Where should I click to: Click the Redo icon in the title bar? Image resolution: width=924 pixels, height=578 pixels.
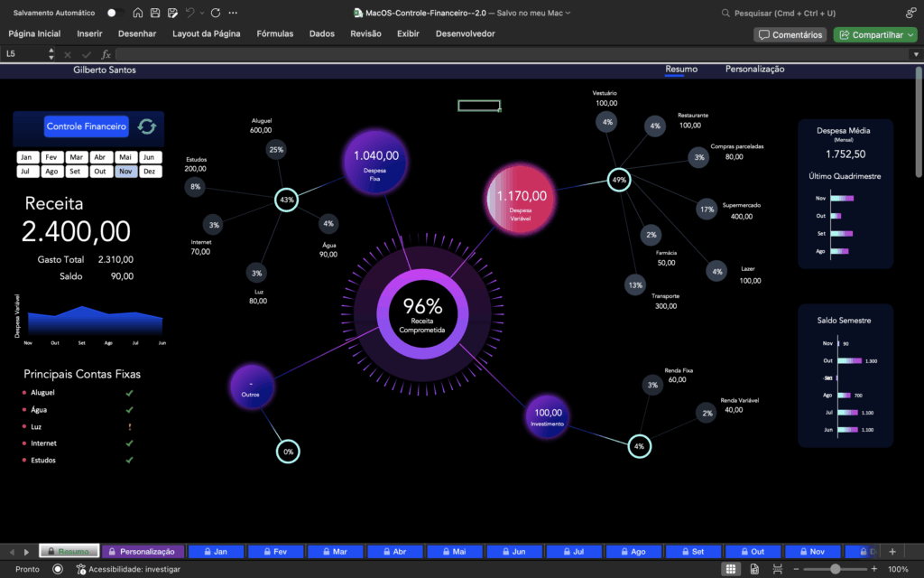pyautogui.click(x=216, y=13)
